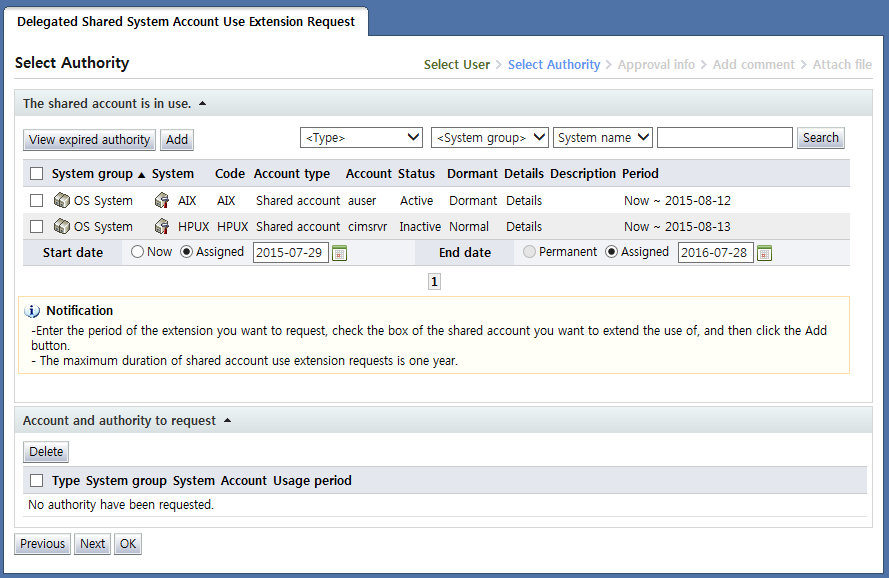889x578 pixels.
Task: Click the Notification info icon
Action: coord(32,311)
